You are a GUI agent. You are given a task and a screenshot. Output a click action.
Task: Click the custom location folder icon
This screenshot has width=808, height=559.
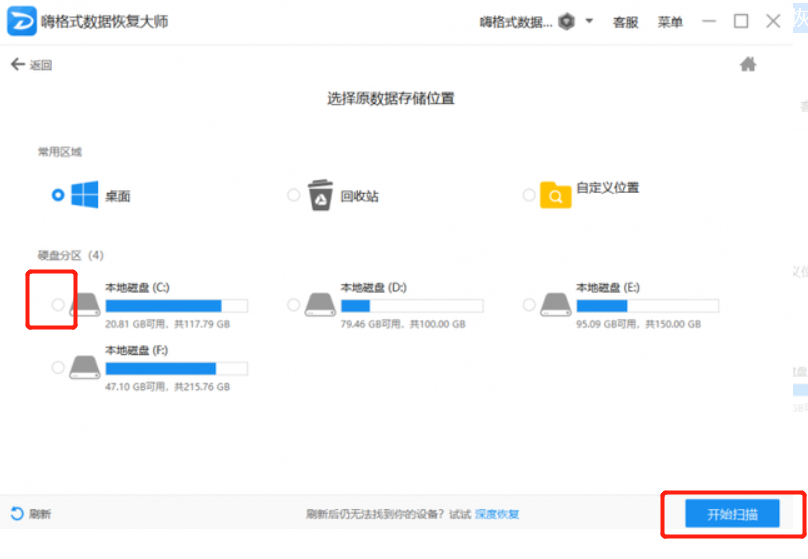pyautogui.click(x=555, y=194)
